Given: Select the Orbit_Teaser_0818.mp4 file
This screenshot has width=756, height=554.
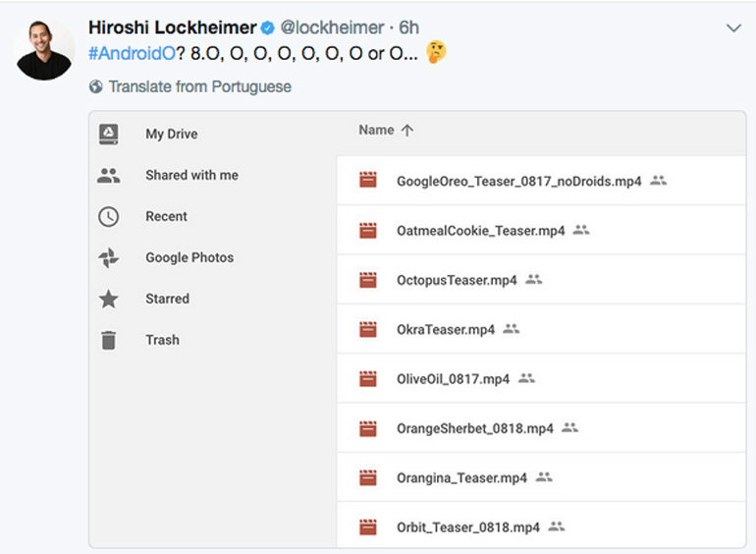Looking at the screenshot, I should click(x=467, y=527).
